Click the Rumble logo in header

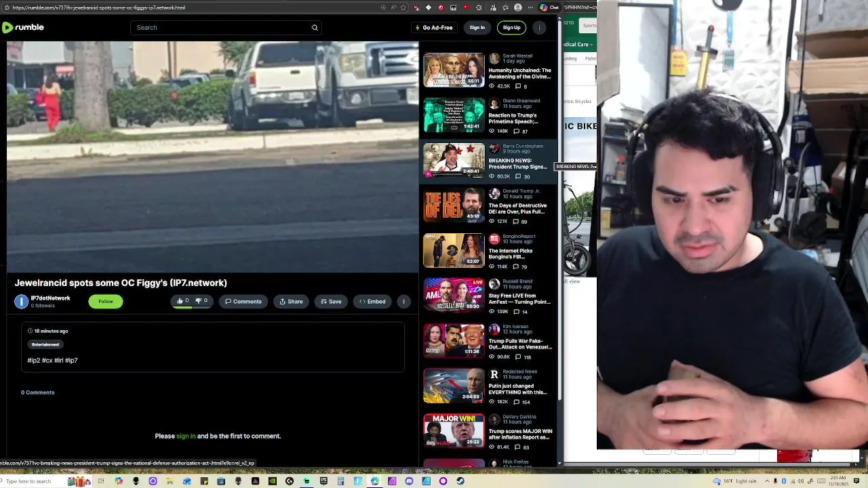click(x=22, y=27)
